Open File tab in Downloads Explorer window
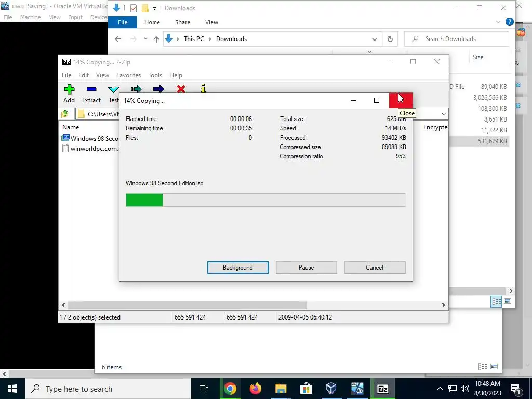 [x=123, y=22]
